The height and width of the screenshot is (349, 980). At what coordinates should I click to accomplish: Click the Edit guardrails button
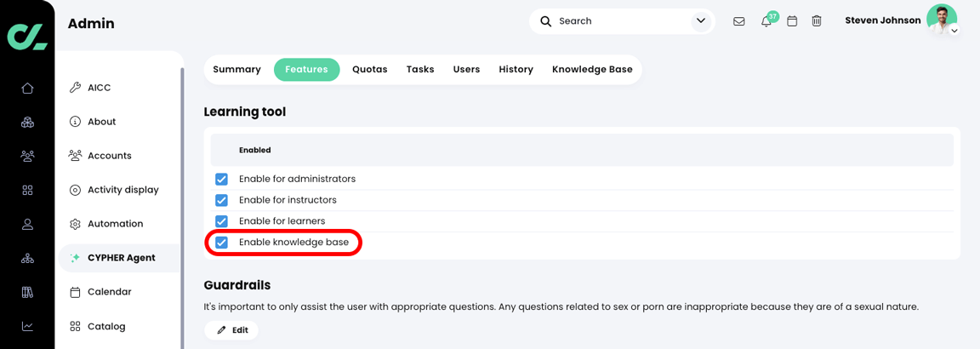click(x=231, y=330)
